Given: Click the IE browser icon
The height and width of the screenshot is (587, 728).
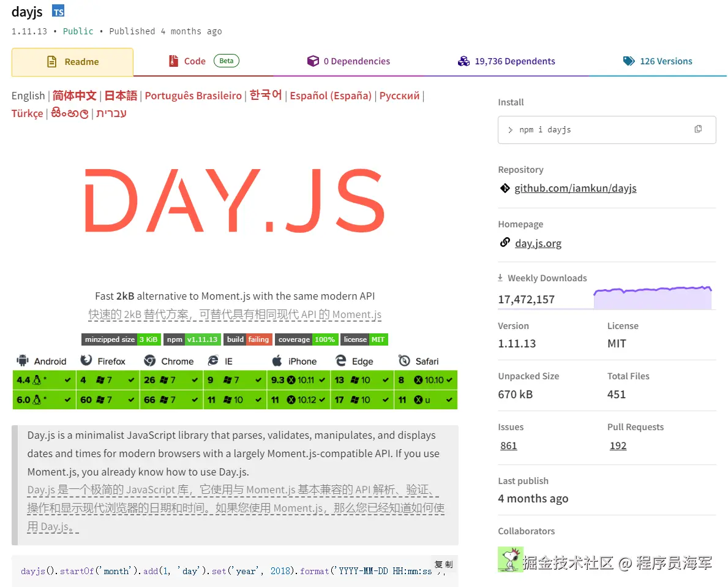Looking at the screenshot, I should pos(213,361).
